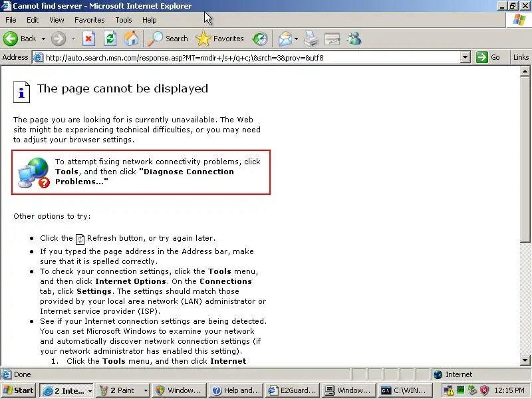Click the scrollbar up arrow

pyautogui.click(x=525, y=71)
